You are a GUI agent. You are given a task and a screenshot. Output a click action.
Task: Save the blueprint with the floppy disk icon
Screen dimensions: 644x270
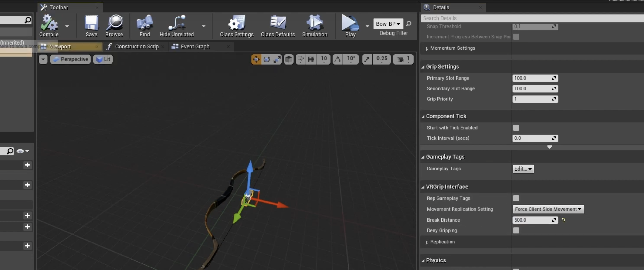[91, 26]
